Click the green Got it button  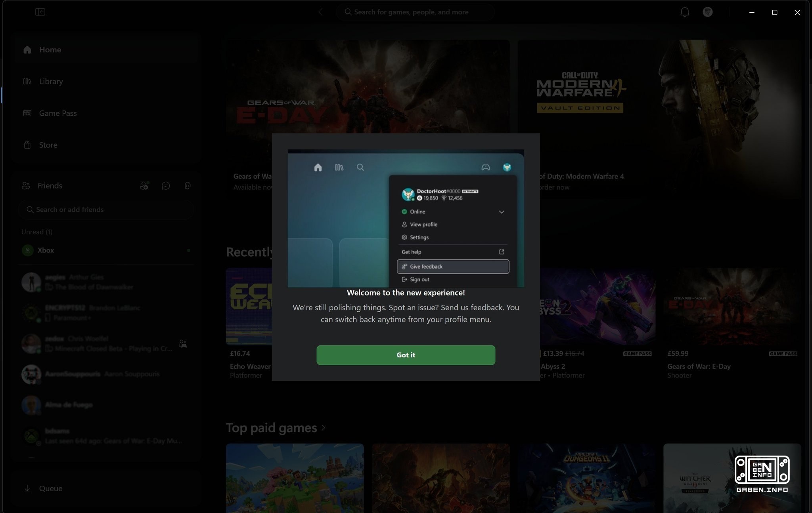[406, 355]
